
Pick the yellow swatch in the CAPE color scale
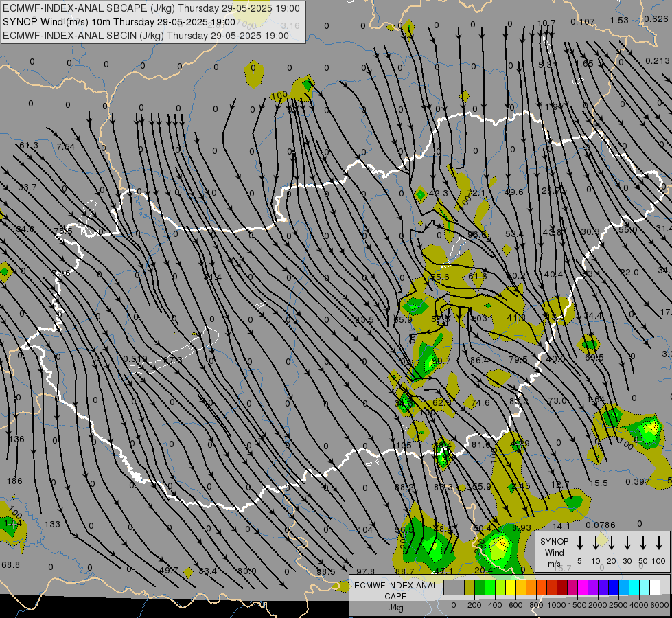pos(511,588)
